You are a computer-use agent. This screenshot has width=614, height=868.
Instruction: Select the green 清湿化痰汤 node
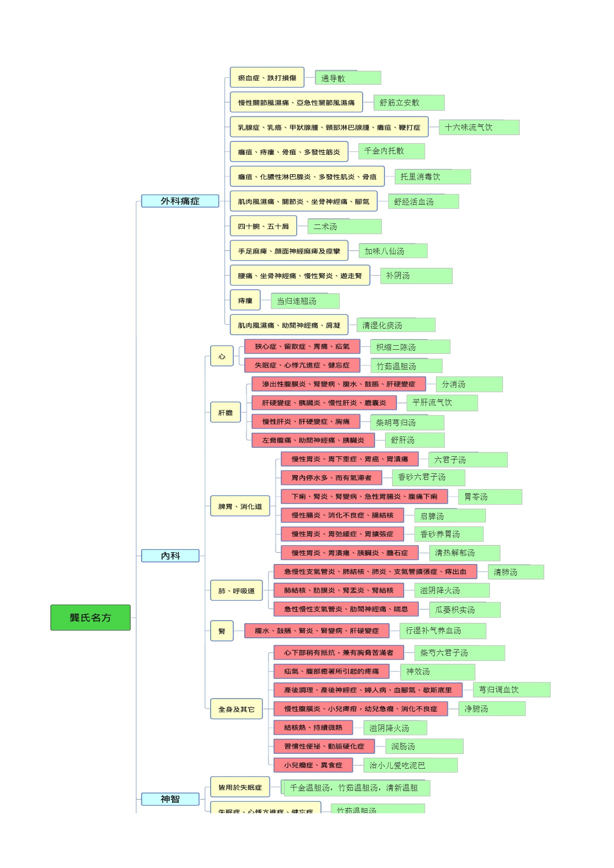396,325
